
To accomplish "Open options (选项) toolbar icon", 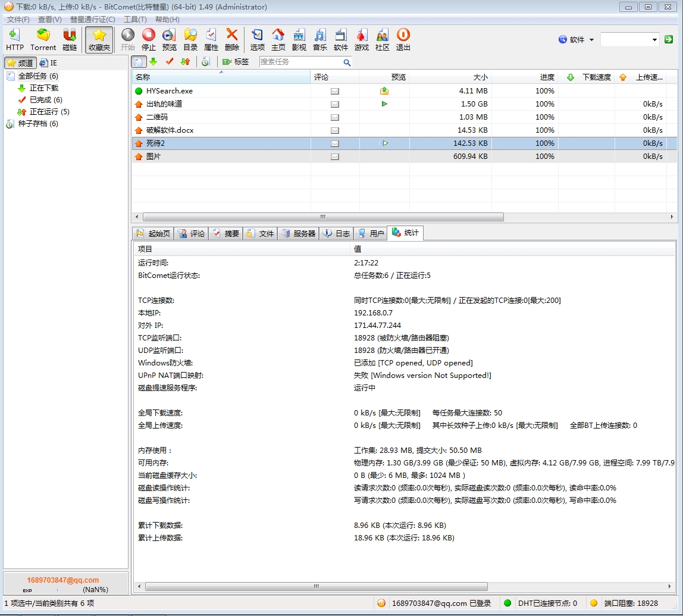I will (x=257, y=40).
